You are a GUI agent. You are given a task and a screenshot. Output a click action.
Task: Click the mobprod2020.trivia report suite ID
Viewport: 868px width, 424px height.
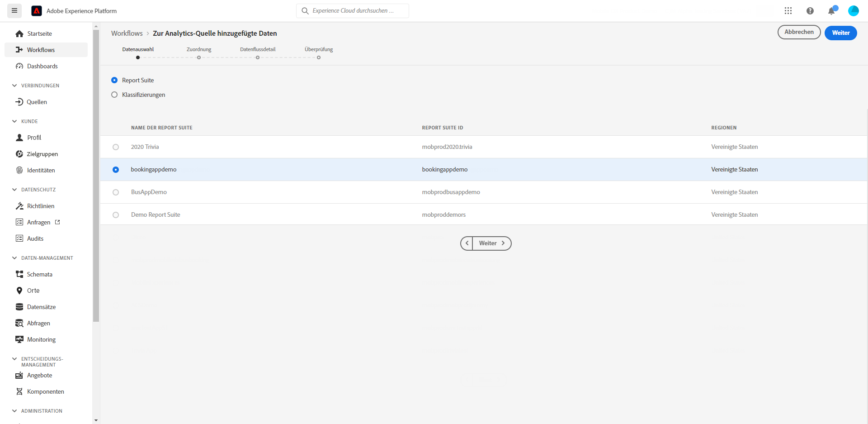(x=447, y=147)
